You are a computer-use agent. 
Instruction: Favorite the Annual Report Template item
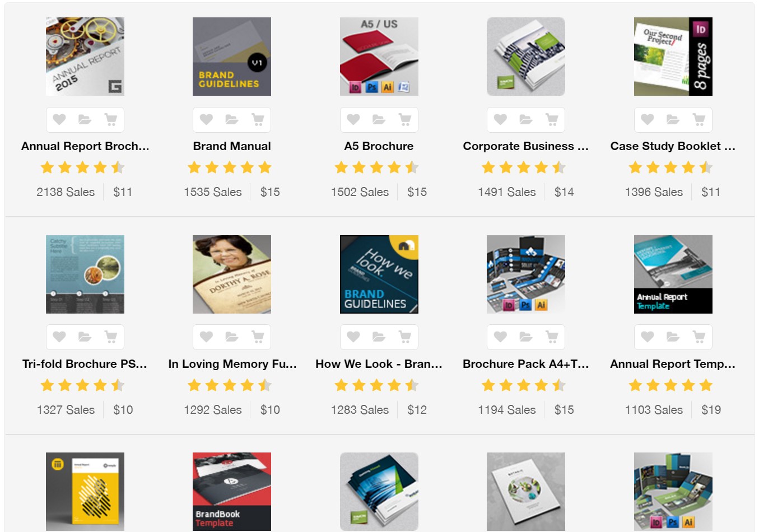coord(648,337)
